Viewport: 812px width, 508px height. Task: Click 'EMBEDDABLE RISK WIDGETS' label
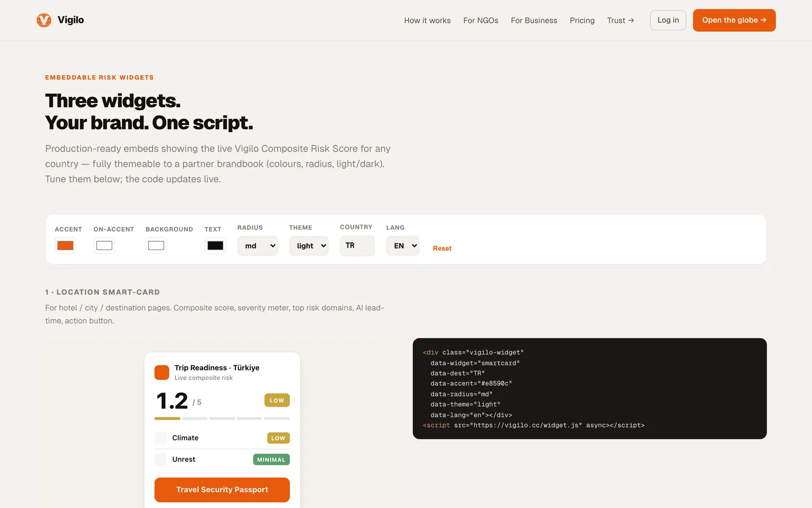pyautogui.click(x=99, y=77)
